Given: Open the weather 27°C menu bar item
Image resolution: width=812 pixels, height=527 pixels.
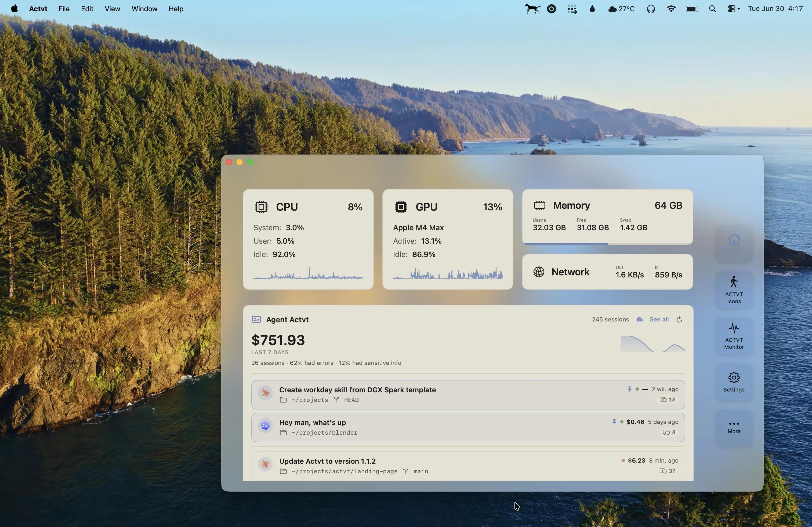Looking at the screenshot, I should tap(621, 9).
